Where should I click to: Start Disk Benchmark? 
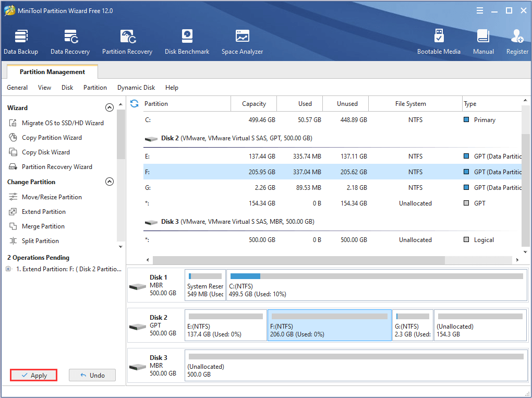pos(187,42)
